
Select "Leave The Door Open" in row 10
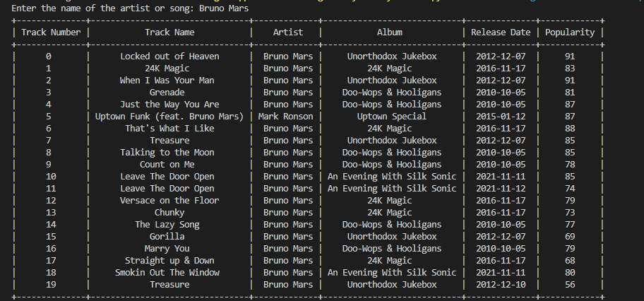tap(167, 177)
